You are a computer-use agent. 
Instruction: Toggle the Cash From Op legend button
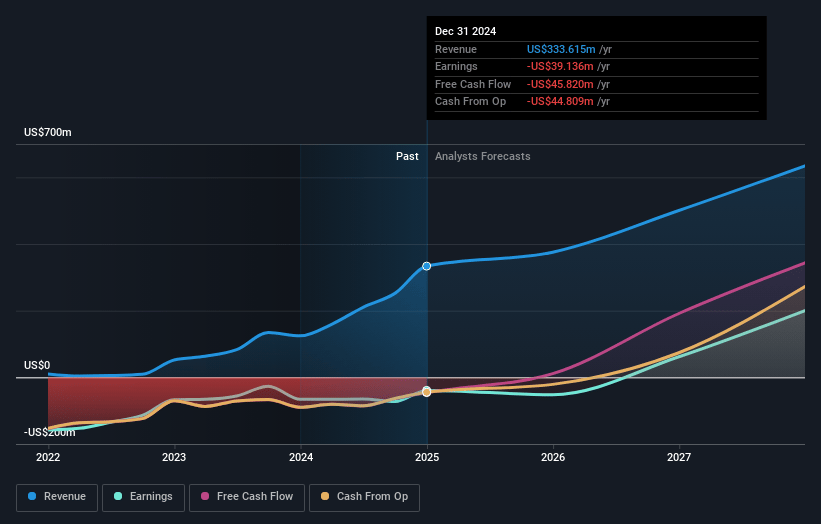pos(364,497)
